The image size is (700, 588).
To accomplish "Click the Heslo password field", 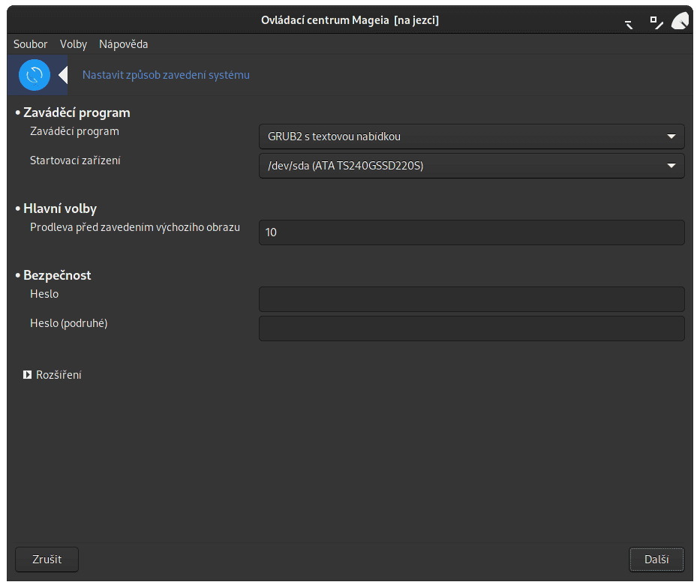I will coord(471,298).
